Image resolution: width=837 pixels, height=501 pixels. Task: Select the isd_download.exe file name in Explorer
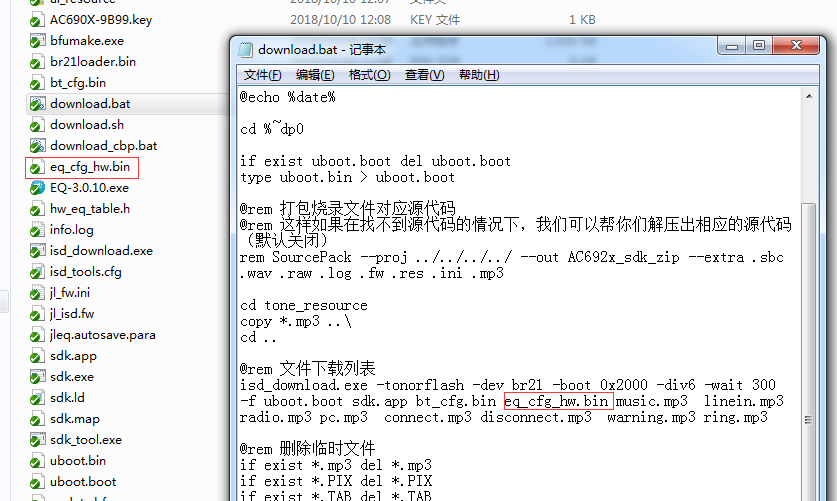point(101,251)
